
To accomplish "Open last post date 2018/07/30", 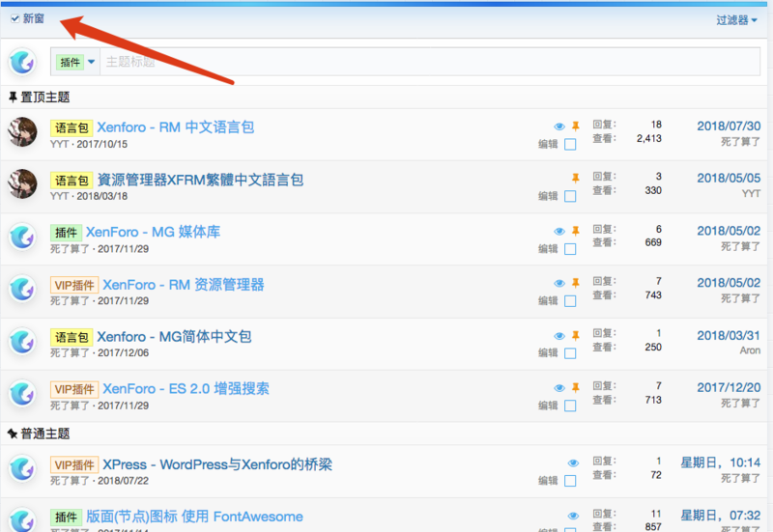I will pyautogui.click(x=729, y=126).
